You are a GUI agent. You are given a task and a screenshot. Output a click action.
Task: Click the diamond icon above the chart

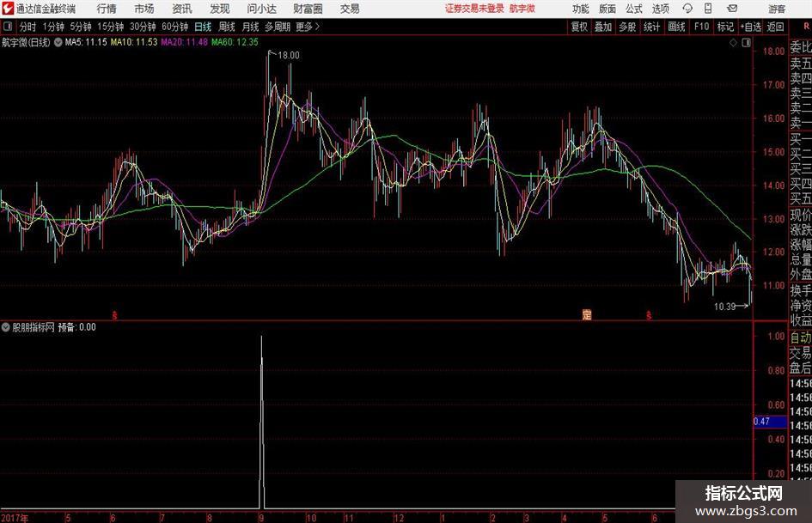point(733,43)
